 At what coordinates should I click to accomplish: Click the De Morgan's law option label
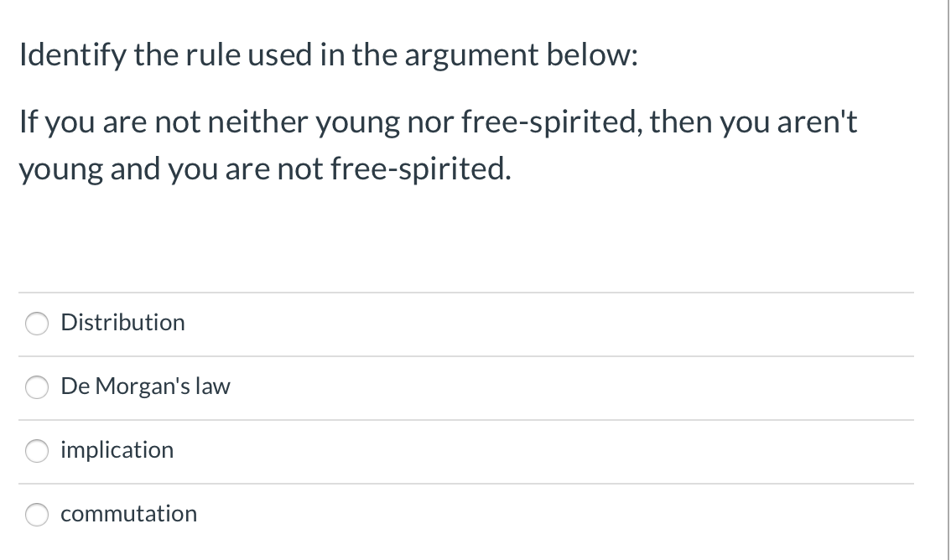(145, 386)
